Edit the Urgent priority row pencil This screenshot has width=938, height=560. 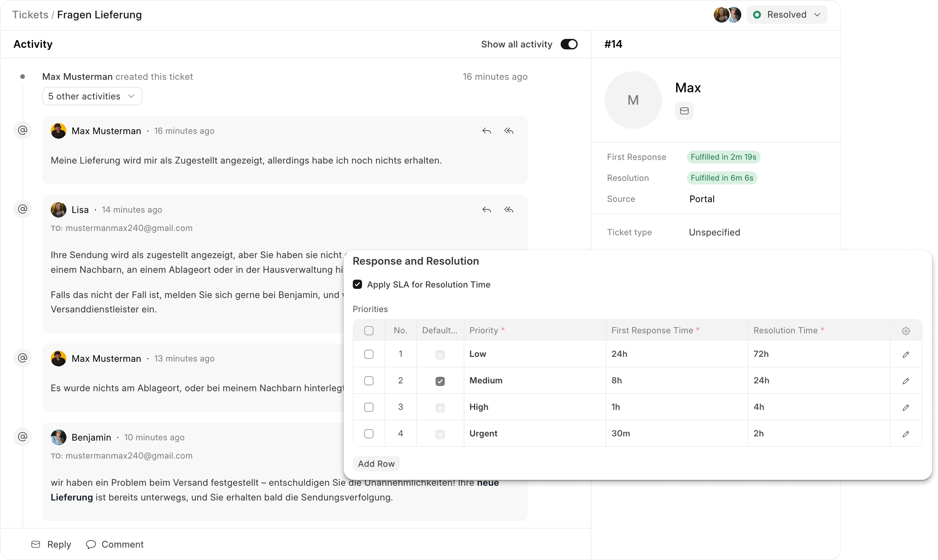click(906, 434)
